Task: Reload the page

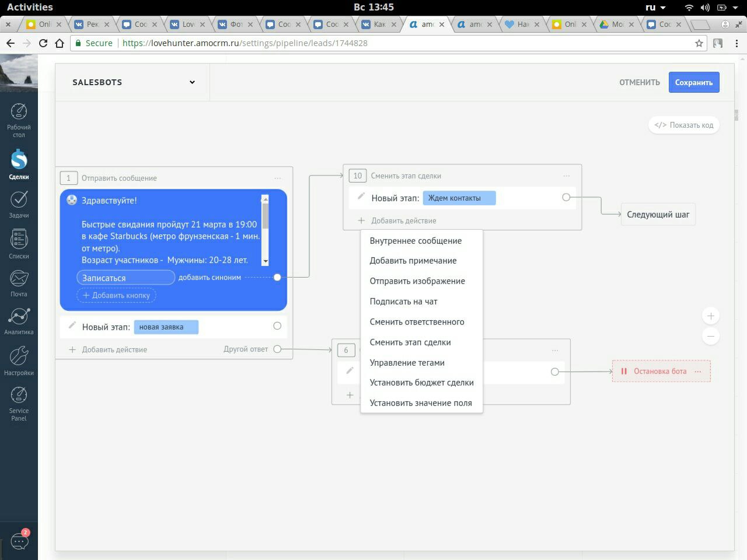Action: (x=43, y=43)
